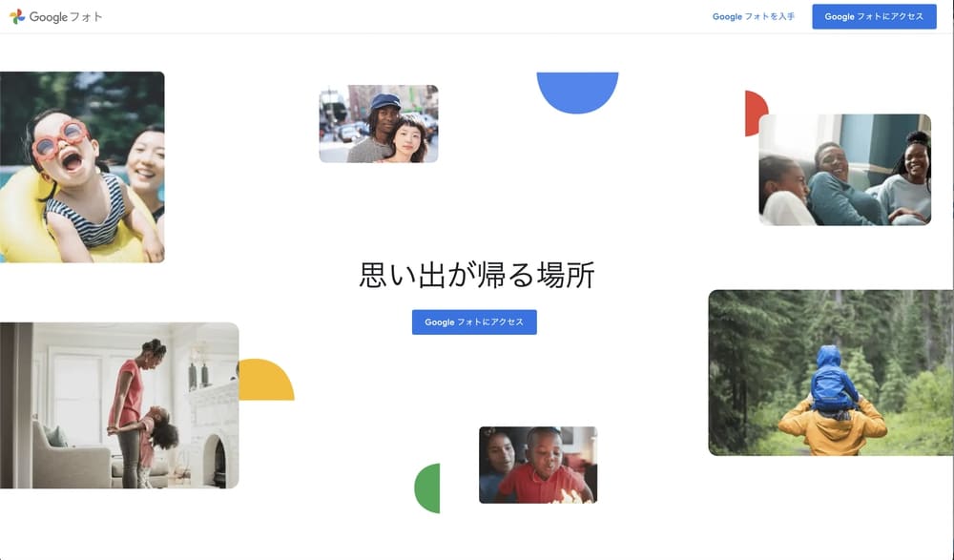Click the Google フォト wordmark in header
This screenshot has height=560, width=954.
coord(66,17)
